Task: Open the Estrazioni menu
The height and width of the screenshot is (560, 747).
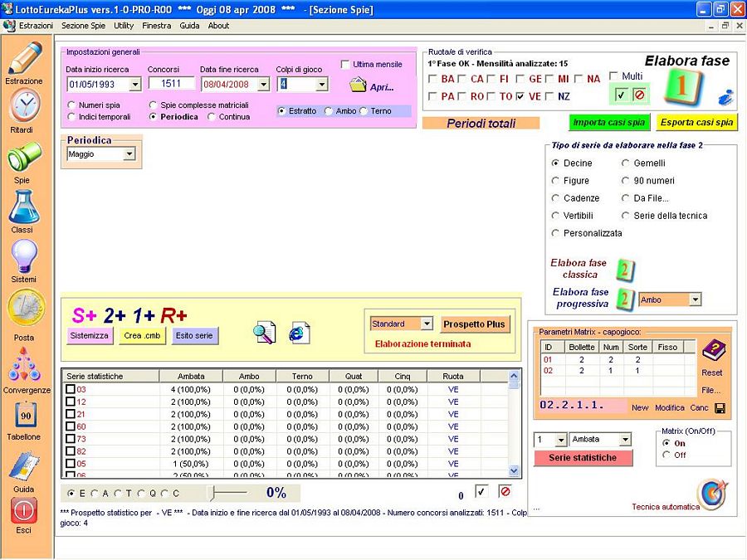Action: pyautogui.click(x=37, y=26)
